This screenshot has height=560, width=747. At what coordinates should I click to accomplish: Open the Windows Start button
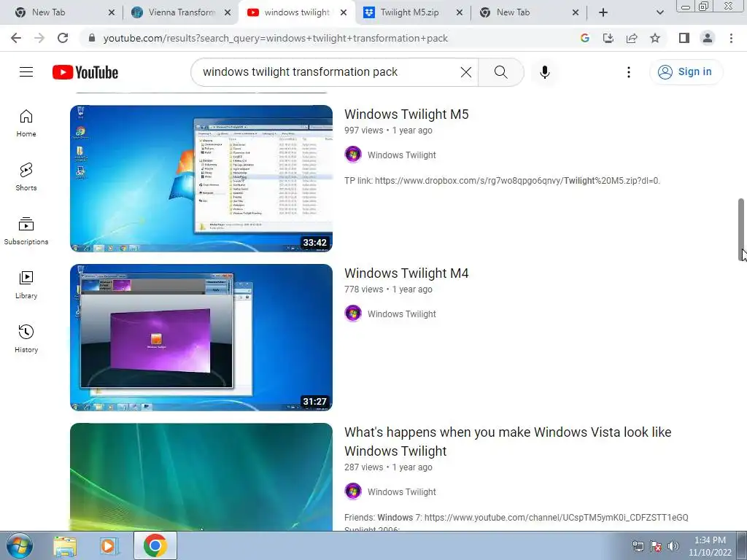click(19, 545)
